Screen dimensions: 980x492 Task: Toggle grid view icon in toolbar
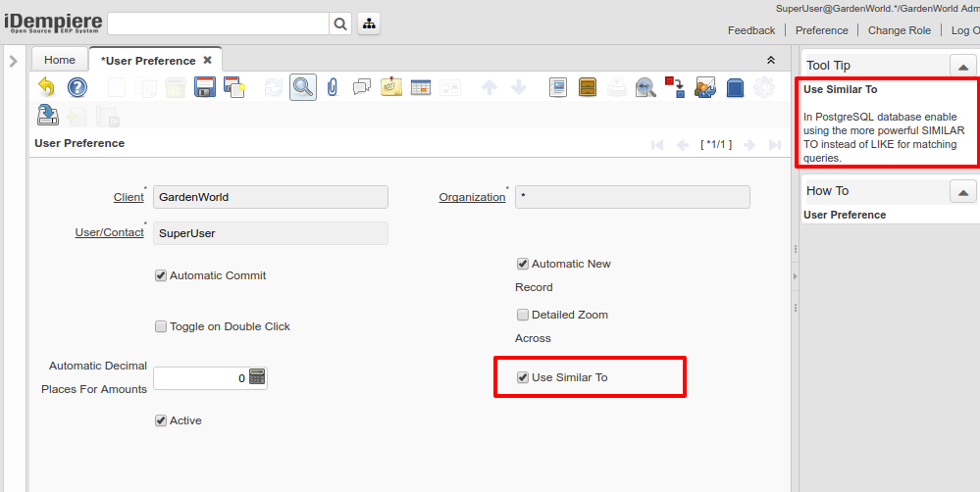tap(421, 87)
